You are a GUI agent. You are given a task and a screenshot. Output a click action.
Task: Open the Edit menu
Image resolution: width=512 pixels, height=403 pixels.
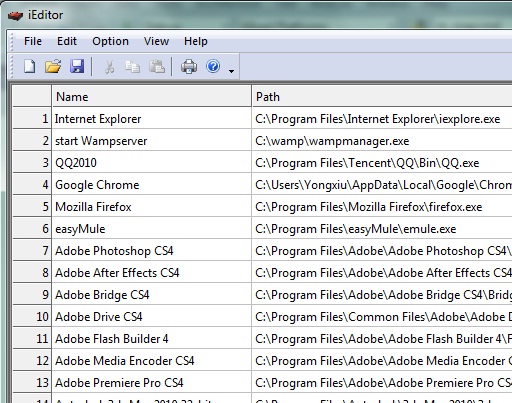pos(67,41)
